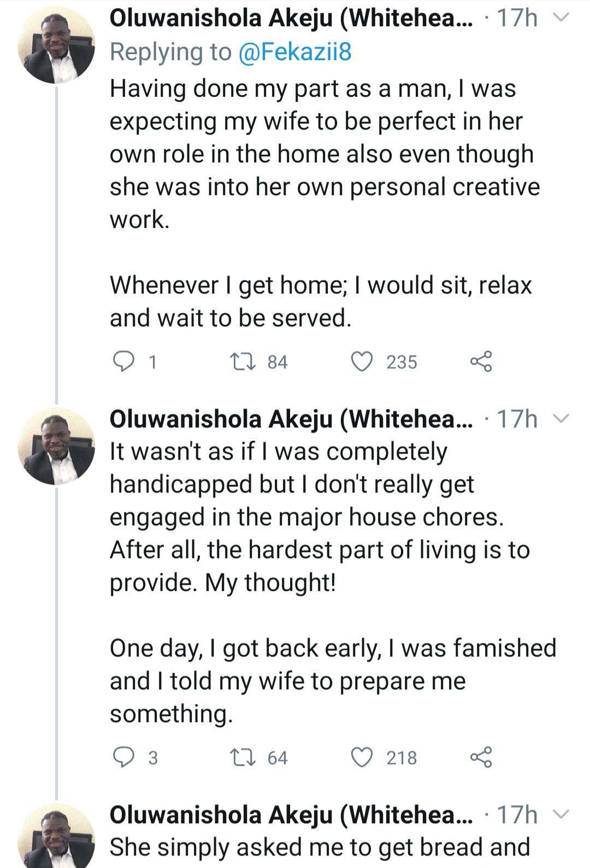Reply to the 'house chores' tweet
590x868 pixels.
(123, 757)
